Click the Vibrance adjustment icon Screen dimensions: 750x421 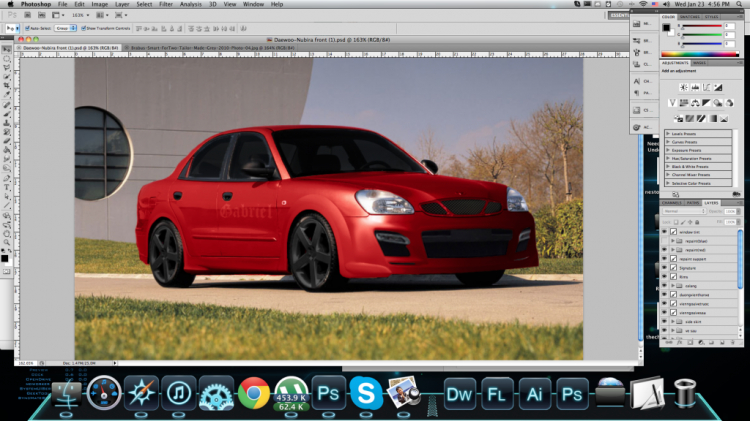(x=672, y=103)
